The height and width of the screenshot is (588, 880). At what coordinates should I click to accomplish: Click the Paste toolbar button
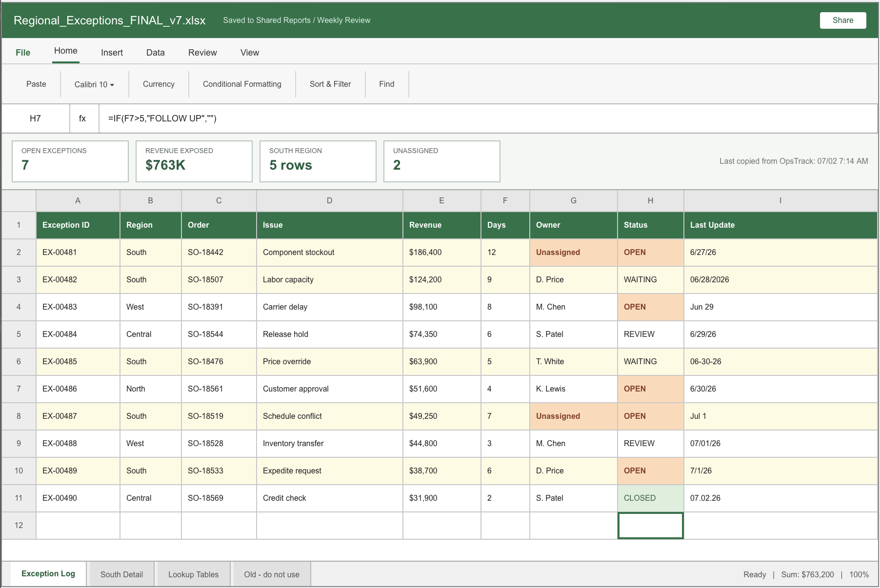point(36,84)
